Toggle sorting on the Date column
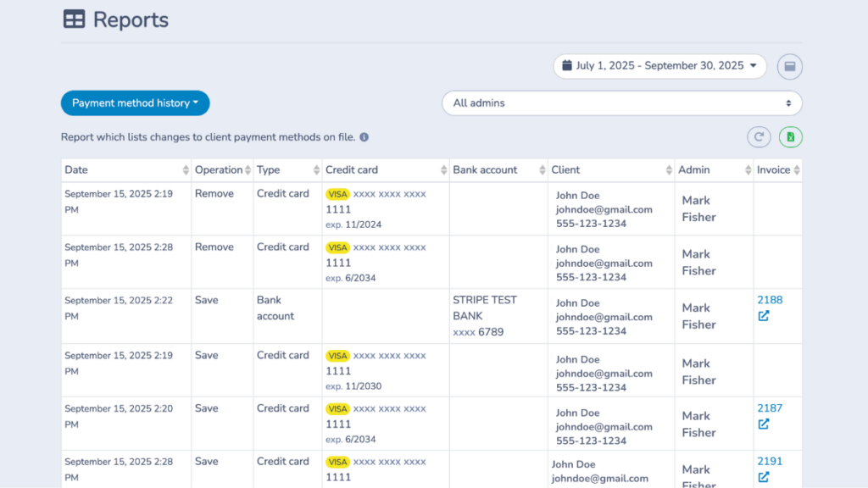This screenshot has height=488, width=868. point(186,169)
